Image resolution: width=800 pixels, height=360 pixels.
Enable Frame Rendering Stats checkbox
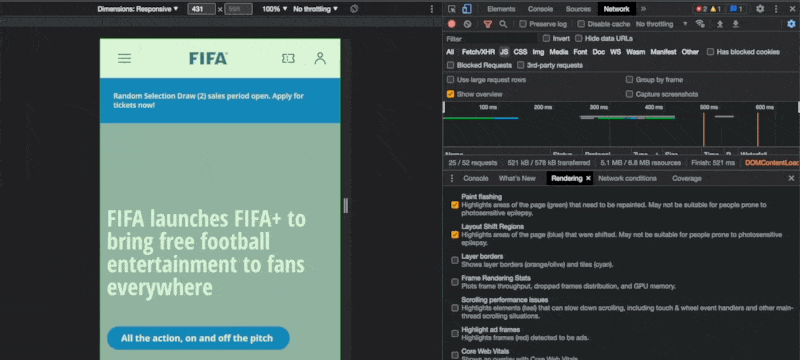point(455,282)
